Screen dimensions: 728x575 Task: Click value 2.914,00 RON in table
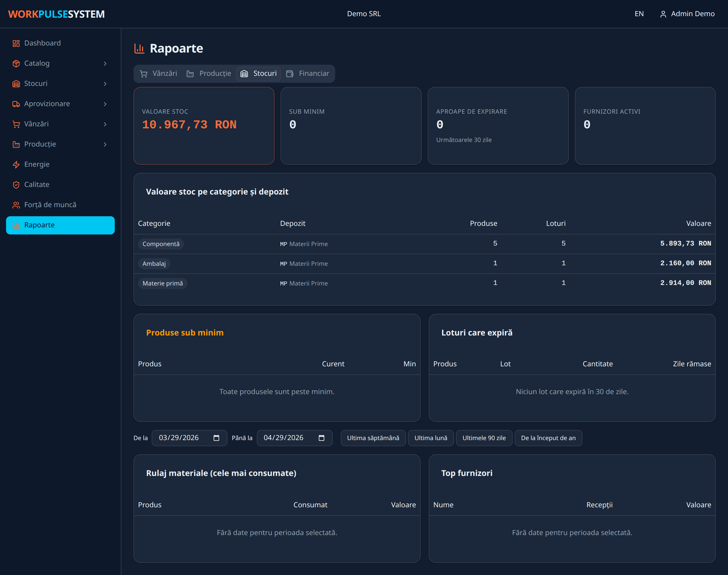click(685, 283)
